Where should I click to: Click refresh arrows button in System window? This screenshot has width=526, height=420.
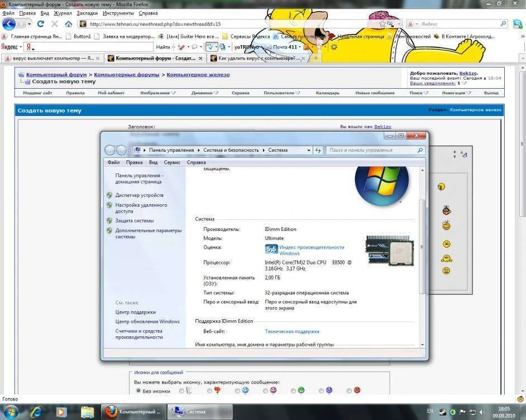tap(318, 150)
